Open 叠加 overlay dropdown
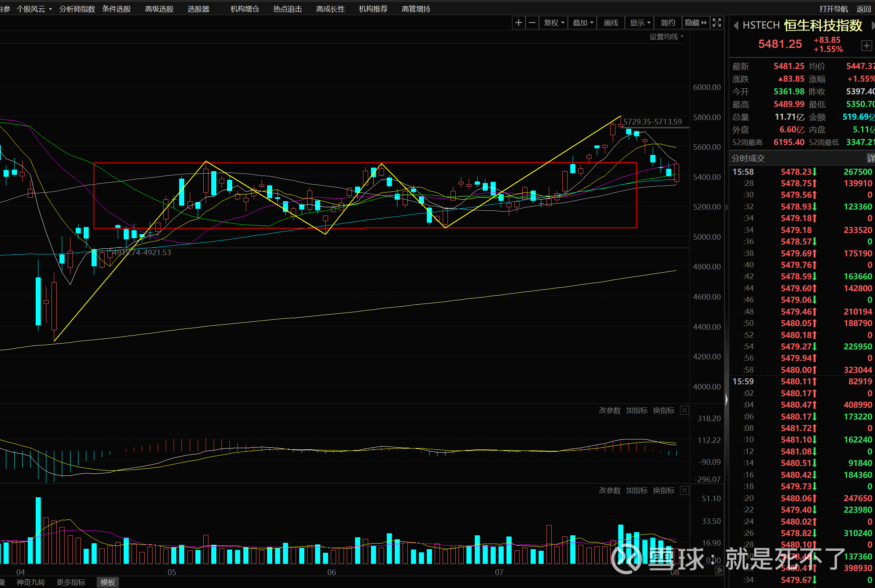Image resolution: width=875 pixels, height=588 pixels. (x=583, y=23)
